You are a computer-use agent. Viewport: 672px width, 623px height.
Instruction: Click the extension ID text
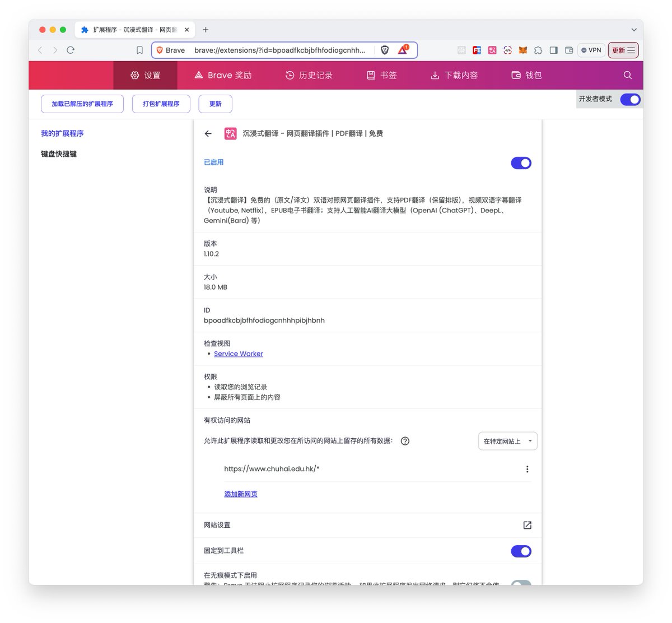[264, 320]
